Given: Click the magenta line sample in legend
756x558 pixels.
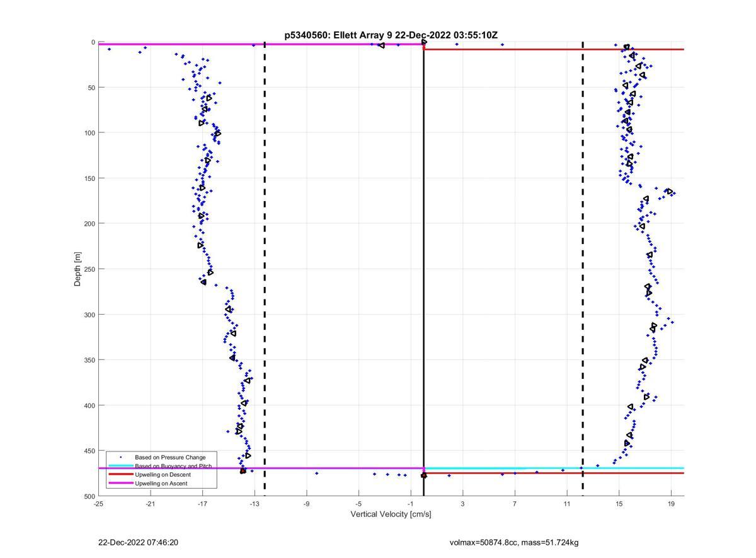Looking at the screenshot, I should click(121, 484).
